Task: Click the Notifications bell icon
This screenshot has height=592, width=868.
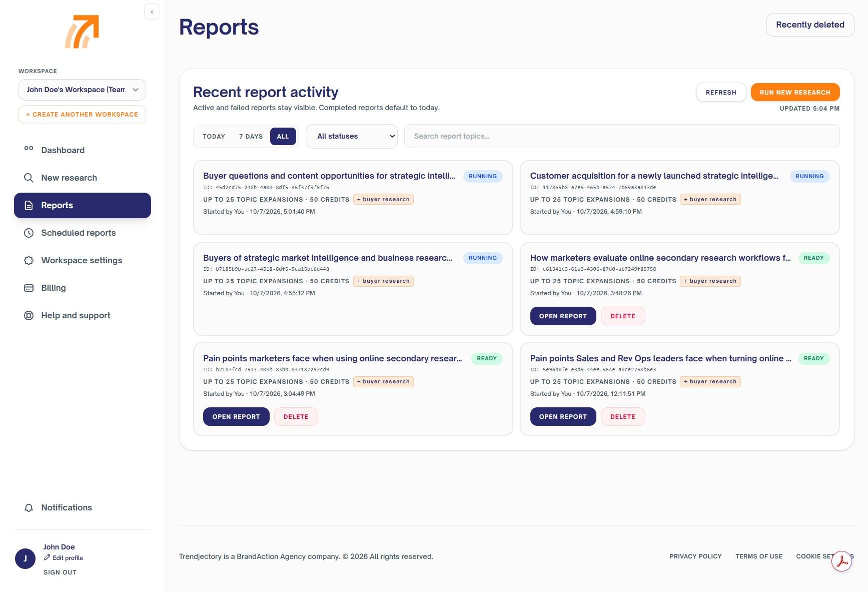Action: point(29,507)
